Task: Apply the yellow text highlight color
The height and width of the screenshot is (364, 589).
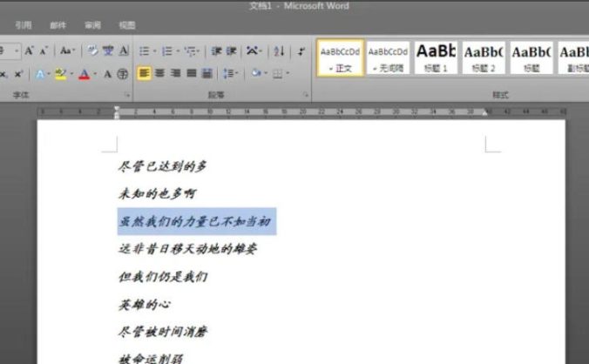Action: click(60, 74)
